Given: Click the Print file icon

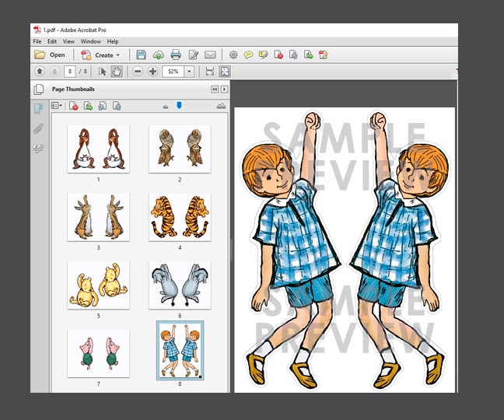Looking at the screenshot, I should pyautogui.click(x=176, y=55).
